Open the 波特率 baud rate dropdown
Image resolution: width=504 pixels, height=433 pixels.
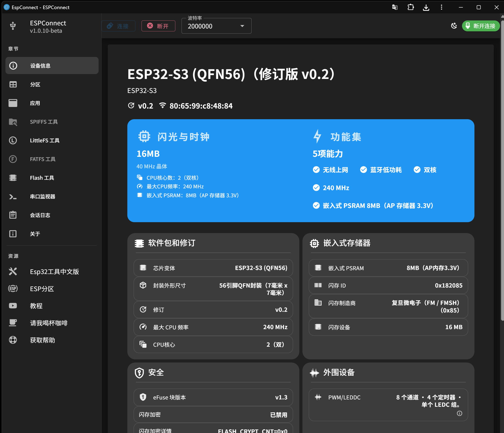click(x=242, y=26)
